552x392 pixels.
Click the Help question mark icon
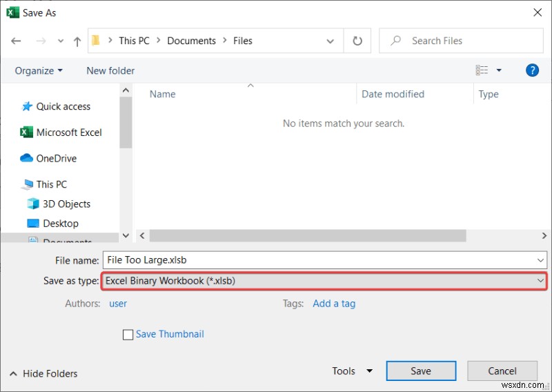532,70
